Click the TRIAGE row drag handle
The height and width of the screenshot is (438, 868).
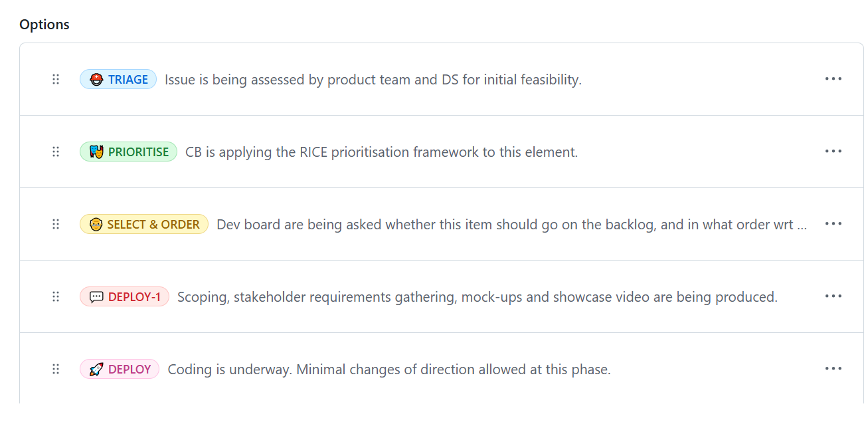56,79
